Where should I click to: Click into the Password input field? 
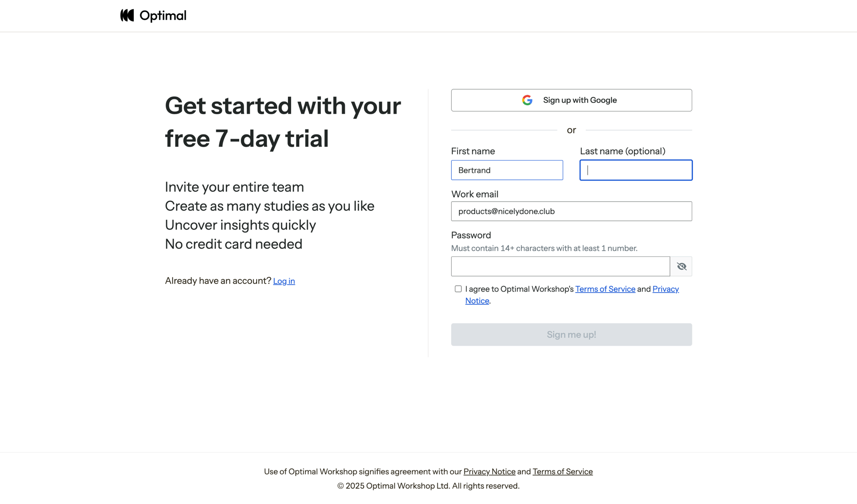[560, 266]
